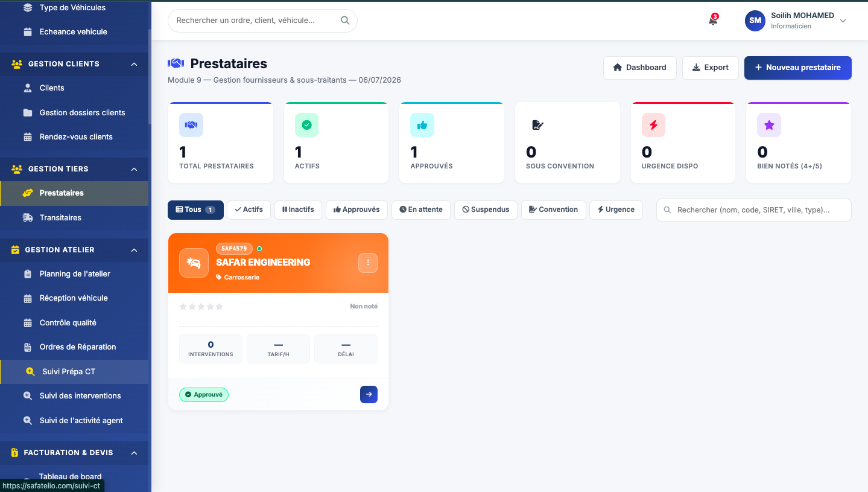868x492 pixels.
Task: Click the thumbs-up icon on Approuvés card
Action: (422, 125)
